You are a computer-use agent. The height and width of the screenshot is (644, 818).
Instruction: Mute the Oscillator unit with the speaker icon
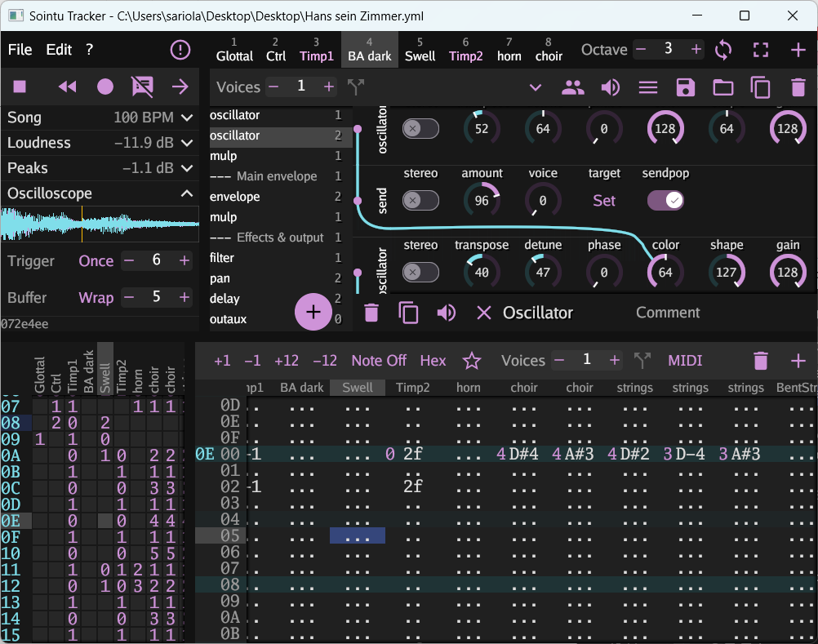445,313
